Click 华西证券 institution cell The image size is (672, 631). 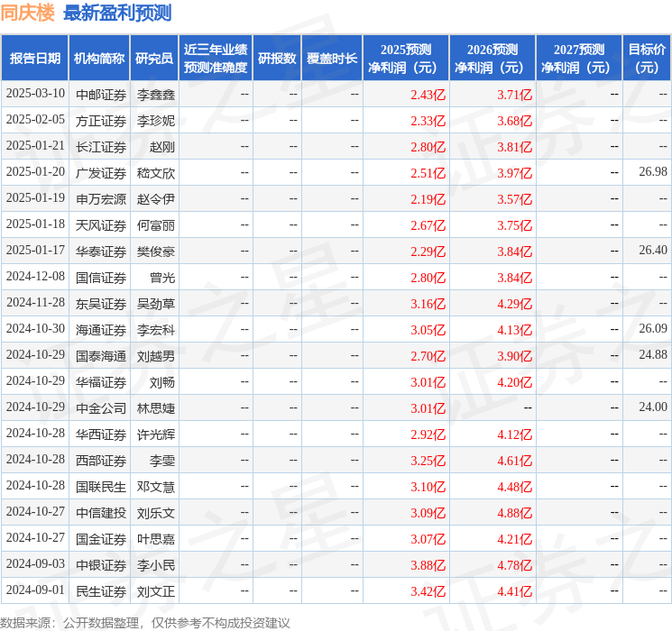coord(101,434)
